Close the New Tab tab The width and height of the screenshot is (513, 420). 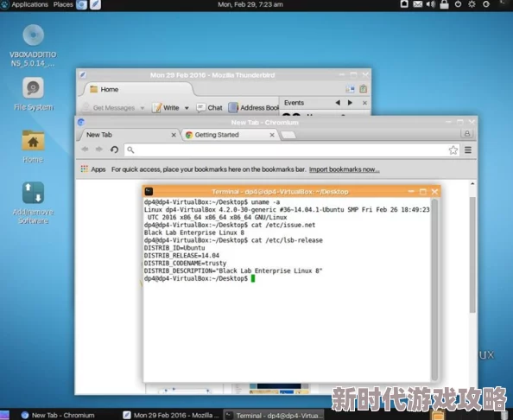(174, 135)
